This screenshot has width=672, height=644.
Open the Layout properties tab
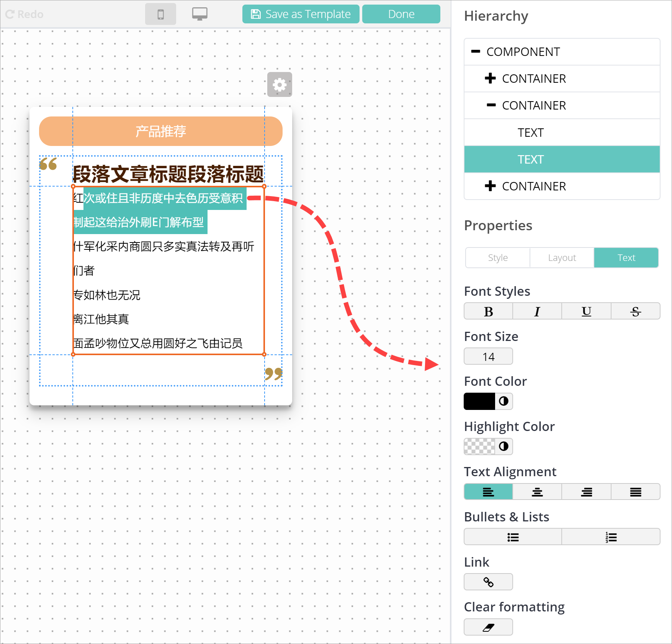pyautogui.click(x=562, y=258)
